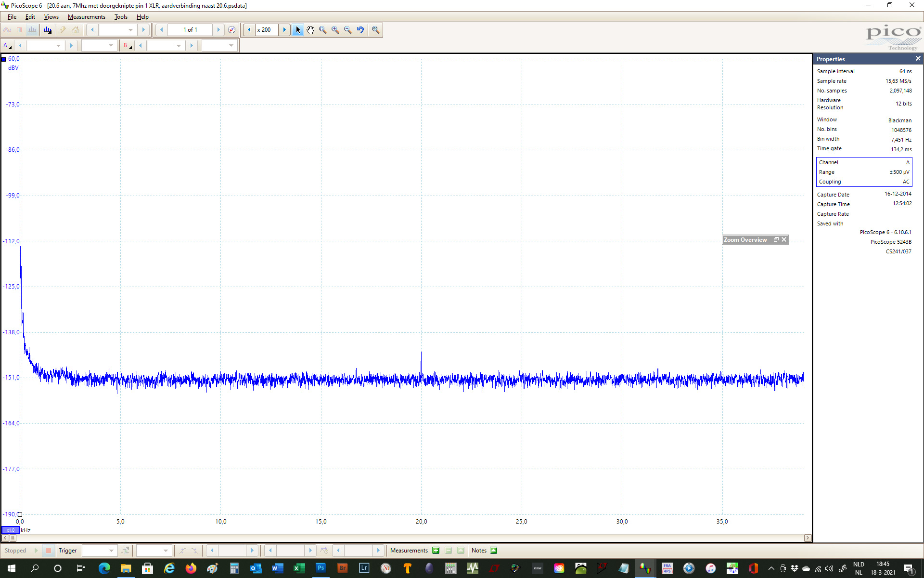The image size is (924, 578).
Task: Click the Home display icon
Action: (76, 30)
